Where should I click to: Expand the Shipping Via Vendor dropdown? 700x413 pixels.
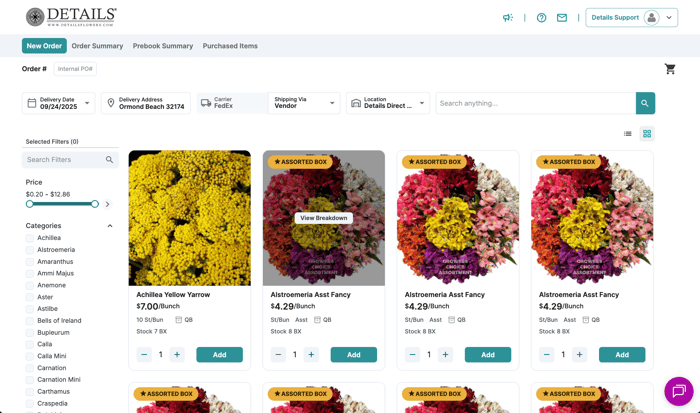pos(305,103)
